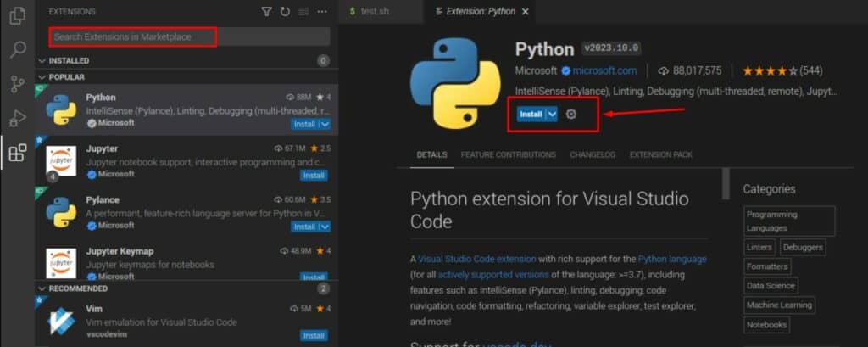The height and width of the screenshot is (347, 868).
Task: Collapse the RECOMMENDED section
Action: click(x=187, y=288)
